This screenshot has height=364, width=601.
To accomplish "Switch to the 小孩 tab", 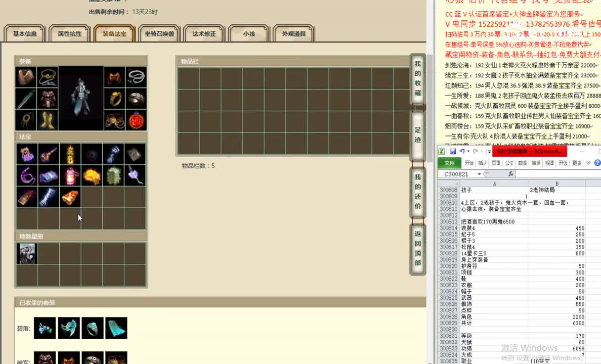I will [249, 34].
